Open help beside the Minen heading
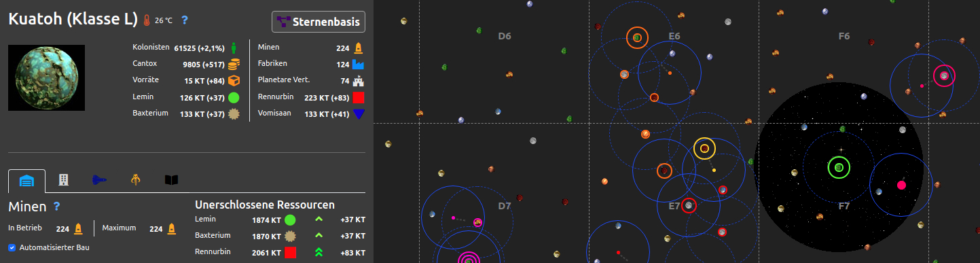980x263 pixels. [57, 206]
